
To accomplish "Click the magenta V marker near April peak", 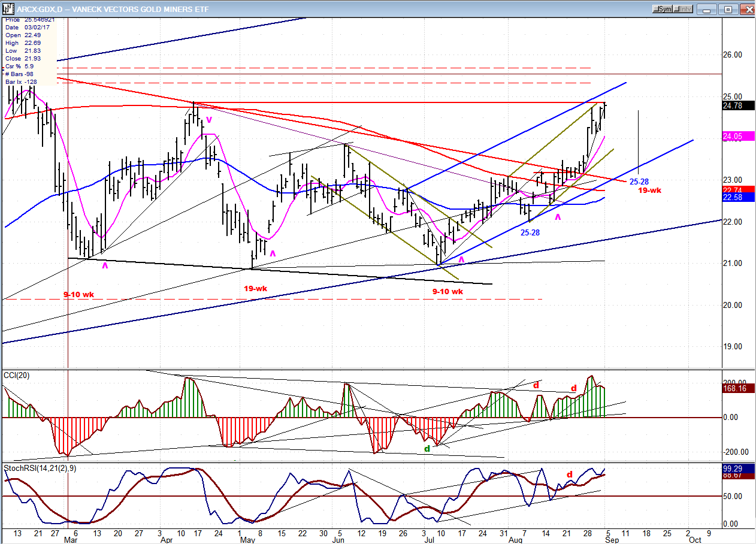I will tap(209, 119).
